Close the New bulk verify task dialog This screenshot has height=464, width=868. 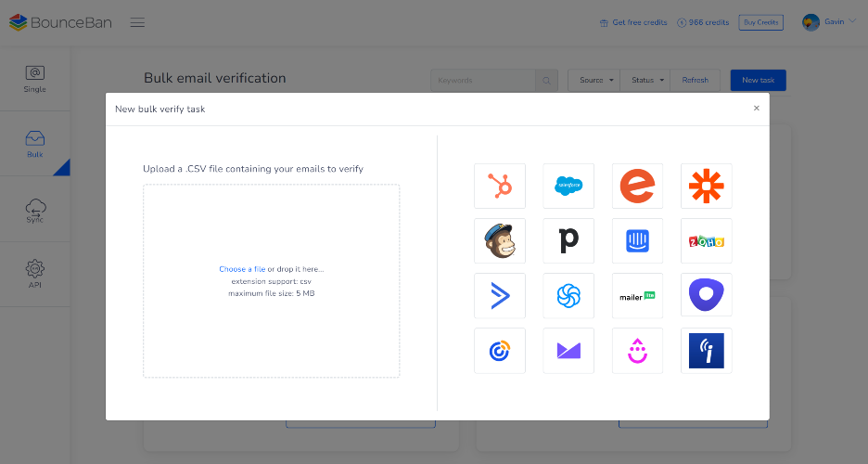757,109
